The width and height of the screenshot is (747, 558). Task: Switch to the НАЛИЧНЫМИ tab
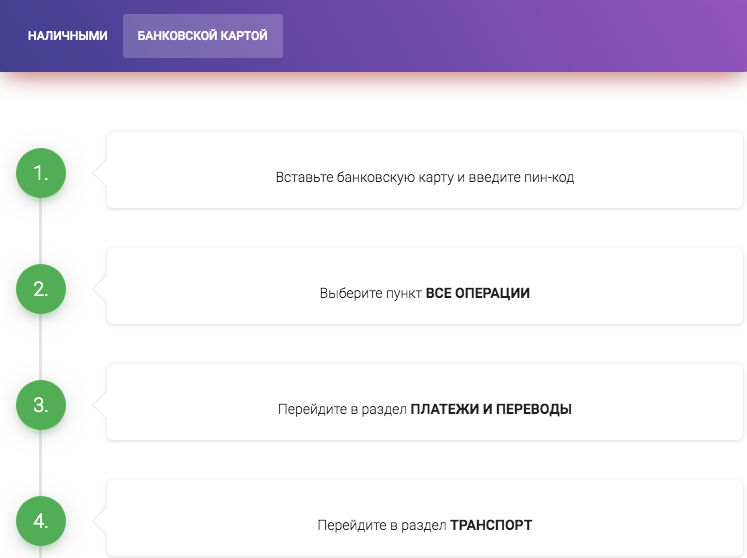point(68,36)
